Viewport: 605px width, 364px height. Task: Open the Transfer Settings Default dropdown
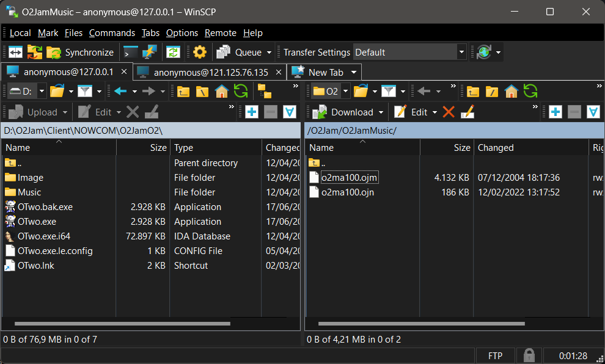tap(461, 53)
